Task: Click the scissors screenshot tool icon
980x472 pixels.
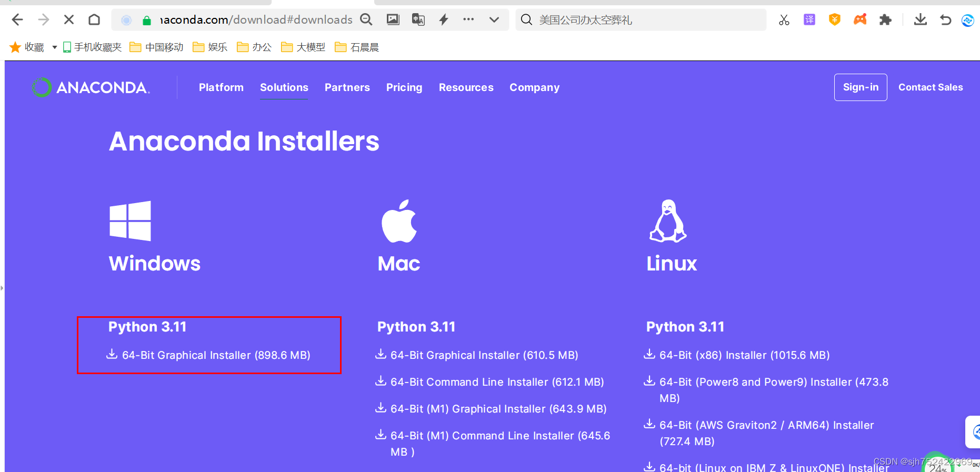Action: coord(784,20)
